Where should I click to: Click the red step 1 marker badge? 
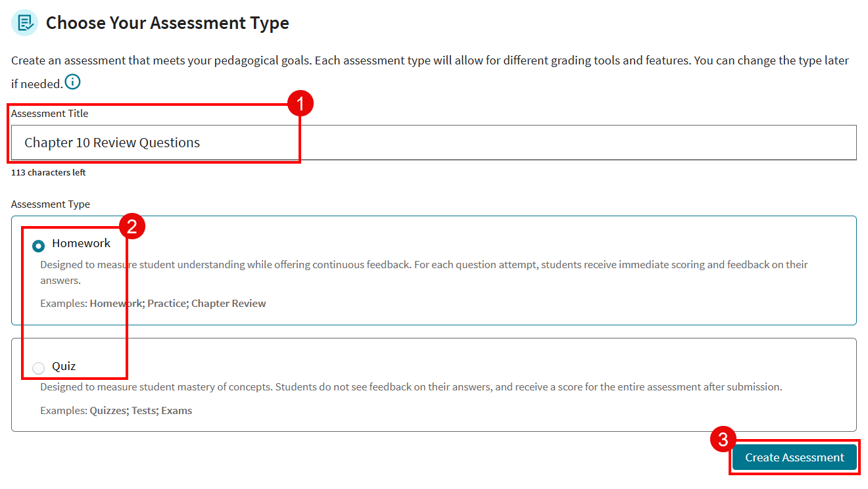(x=301, y=104)
